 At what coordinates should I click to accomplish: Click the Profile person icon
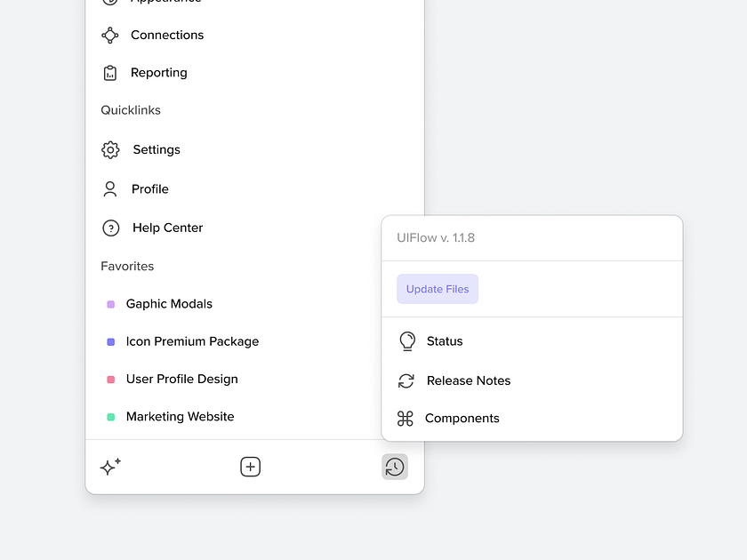point(110,188)
